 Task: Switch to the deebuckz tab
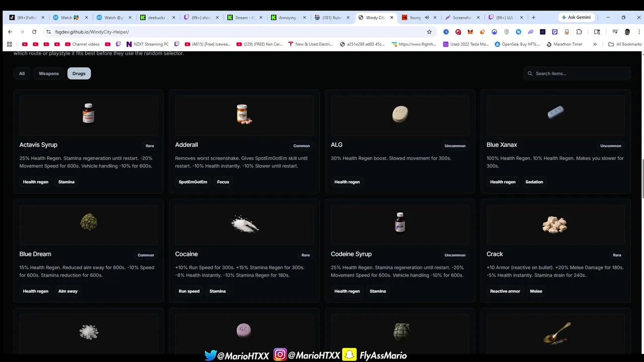(158, 18)
